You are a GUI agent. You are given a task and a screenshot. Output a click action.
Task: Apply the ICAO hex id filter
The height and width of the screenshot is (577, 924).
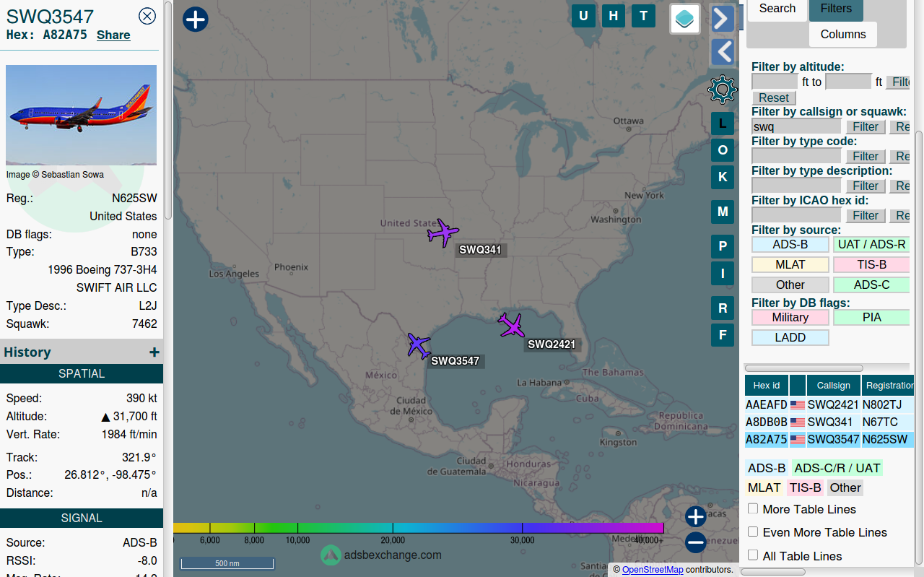(866, 216)
